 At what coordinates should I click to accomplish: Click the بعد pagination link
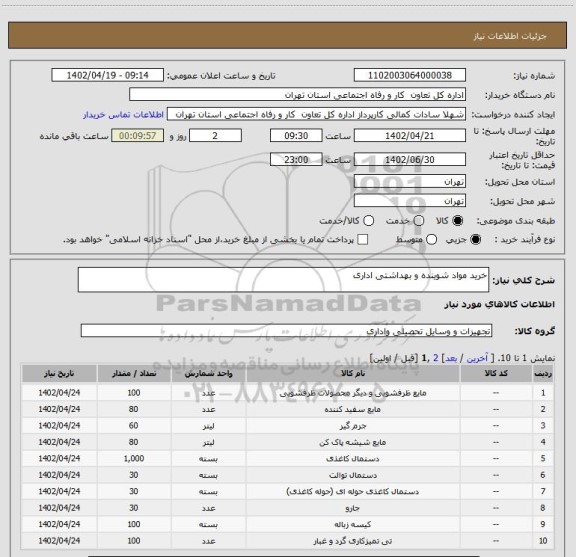point(451,358)
